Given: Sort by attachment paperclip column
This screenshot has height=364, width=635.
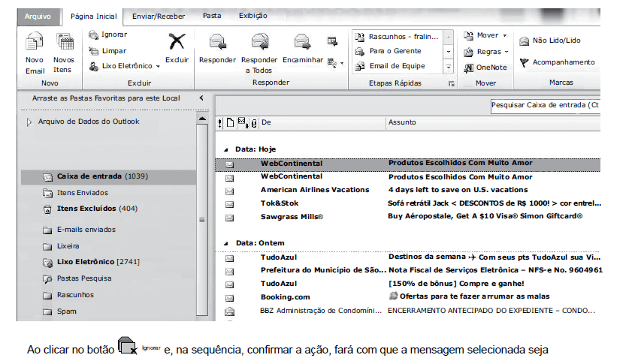Looking at the screenshot, I should coord(254,123).
